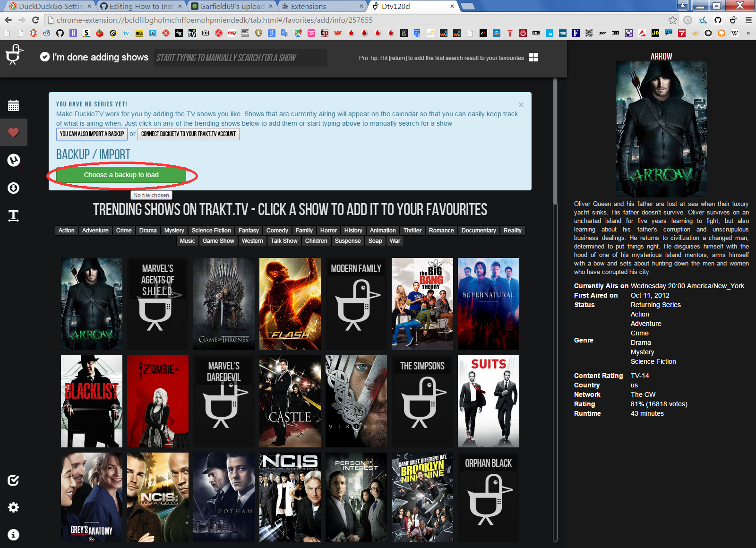
Task: Add Brooklyn Nine-Nine poster
Action: tap(422, 497)
